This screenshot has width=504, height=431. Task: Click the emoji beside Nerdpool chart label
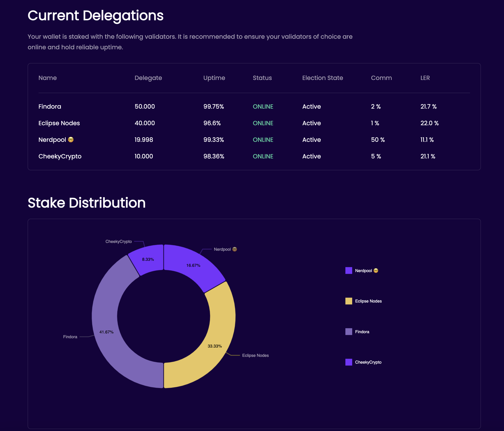(235, 249)
